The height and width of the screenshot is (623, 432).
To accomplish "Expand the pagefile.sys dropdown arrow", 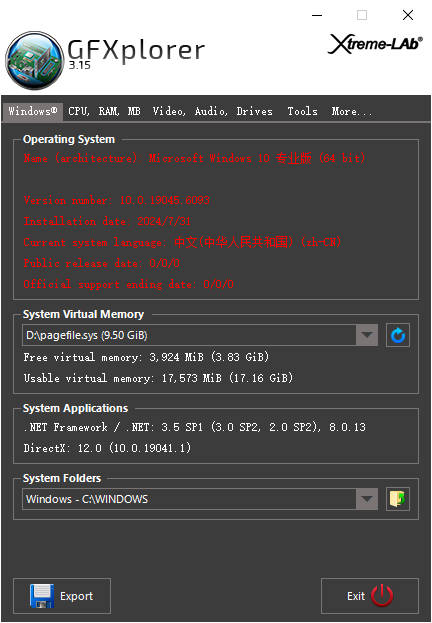I will pos(367,335).
